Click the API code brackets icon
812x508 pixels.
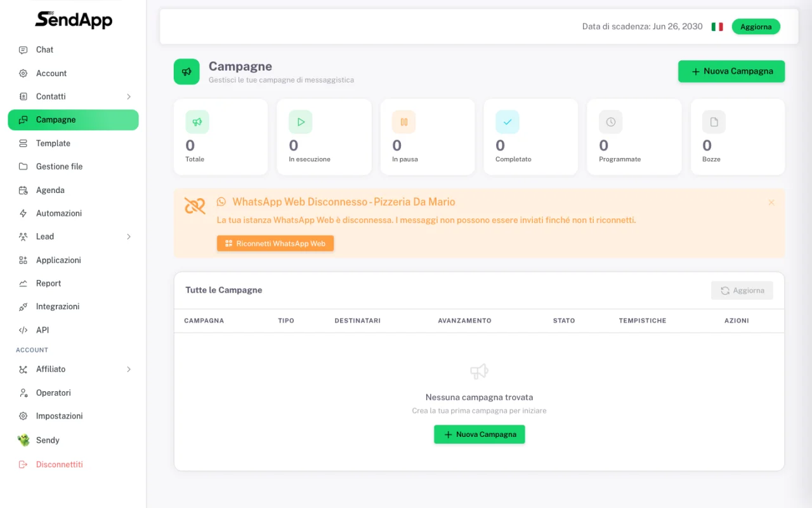(23, 330)
